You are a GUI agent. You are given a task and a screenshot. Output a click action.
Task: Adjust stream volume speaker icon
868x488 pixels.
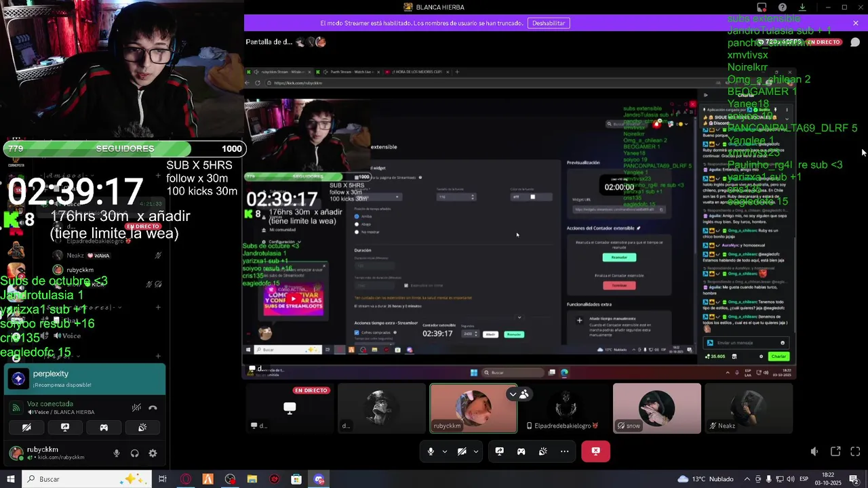click(x=814, y=451)
